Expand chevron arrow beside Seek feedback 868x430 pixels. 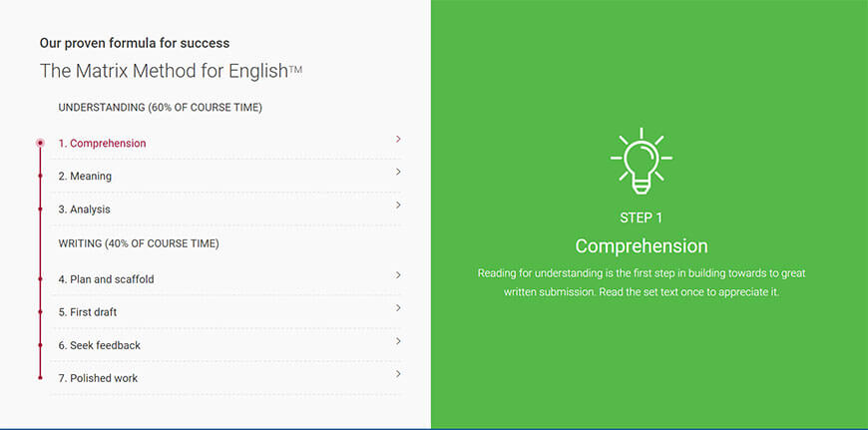tap(398, 341)
